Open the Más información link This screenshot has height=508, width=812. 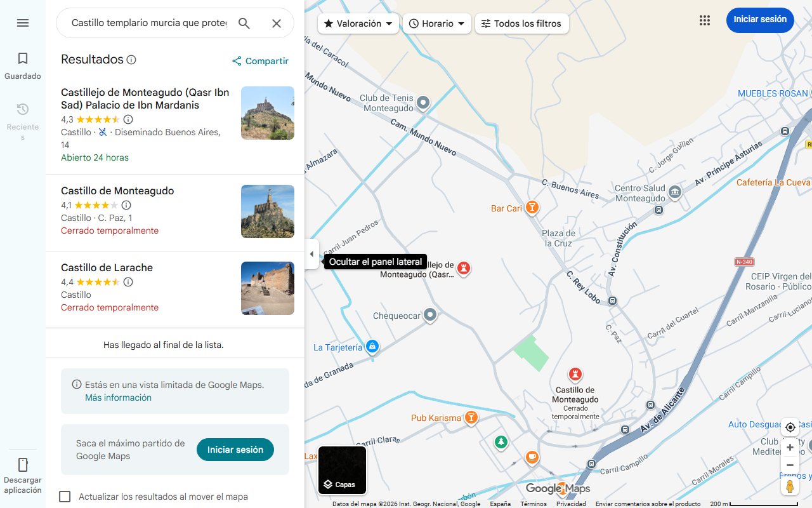coord(118,398)
